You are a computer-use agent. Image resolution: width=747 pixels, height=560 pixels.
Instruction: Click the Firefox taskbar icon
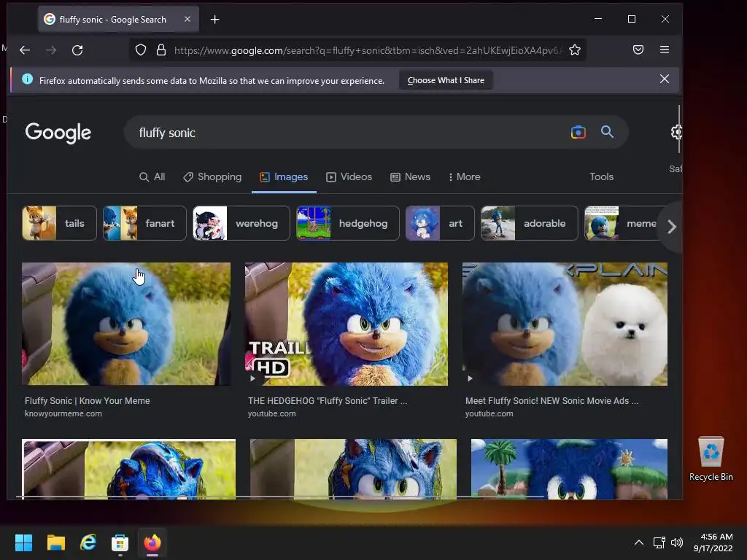152,542
